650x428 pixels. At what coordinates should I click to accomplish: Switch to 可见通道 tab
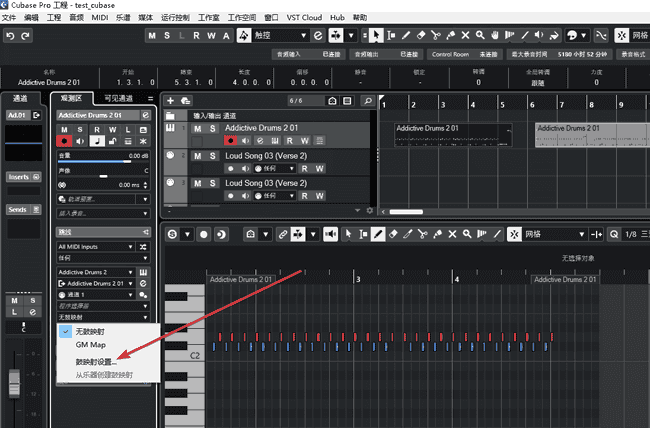point(118,99)
